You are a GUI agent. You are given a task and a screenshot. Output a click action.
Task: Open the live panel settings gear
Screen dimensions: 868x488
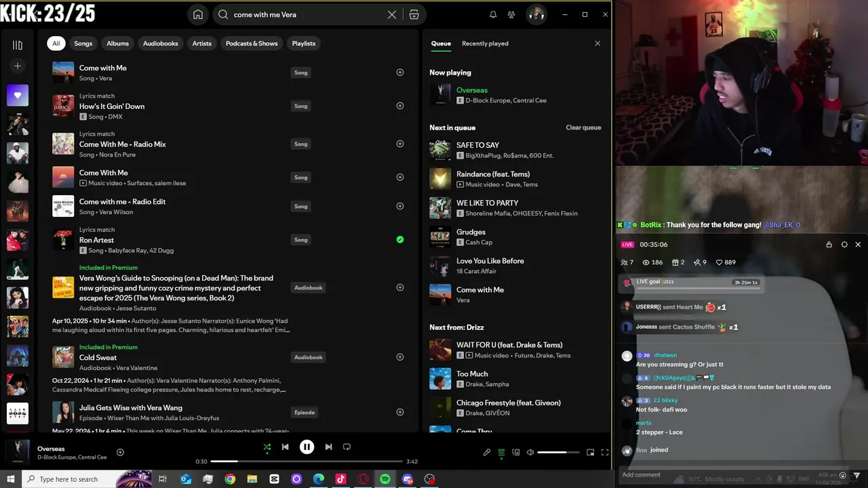[x=844, y=245]
